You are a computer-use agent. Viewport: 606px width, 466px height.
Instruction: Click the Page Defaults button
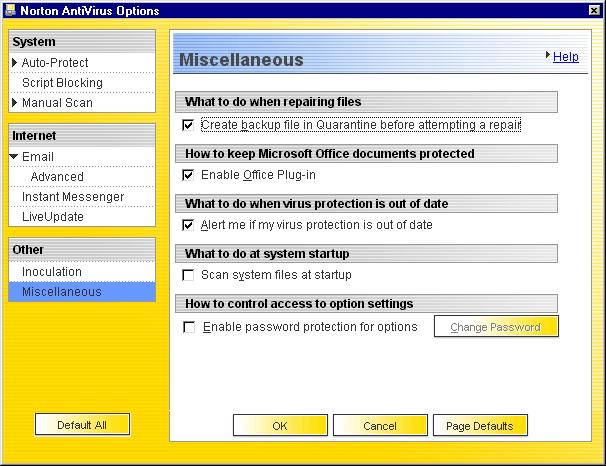[480, 426]
